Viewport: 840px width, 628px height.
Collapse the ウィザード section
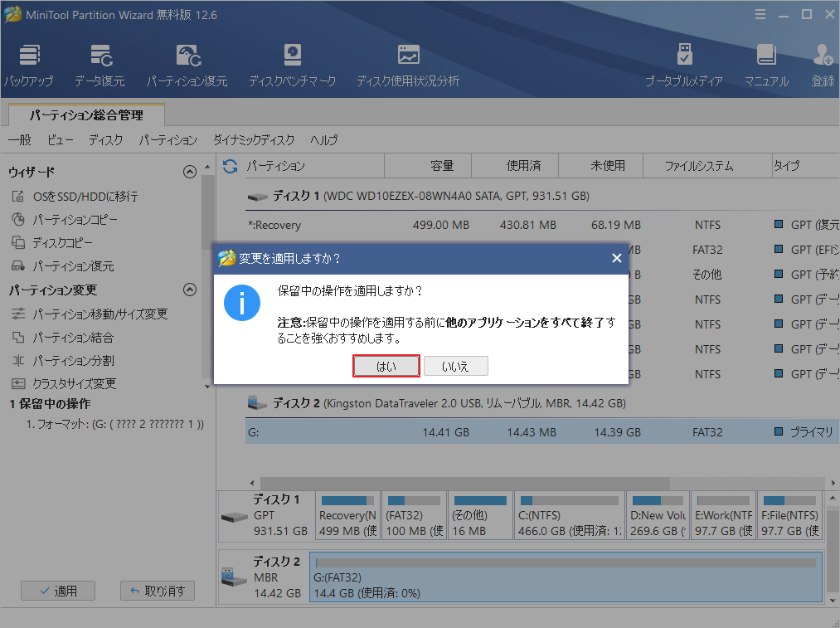189,172
